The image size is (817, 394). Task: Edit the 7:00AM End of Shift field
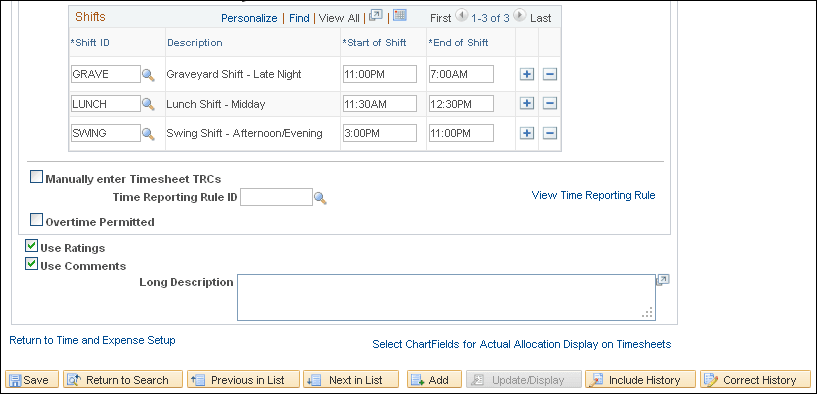[461, 74]
